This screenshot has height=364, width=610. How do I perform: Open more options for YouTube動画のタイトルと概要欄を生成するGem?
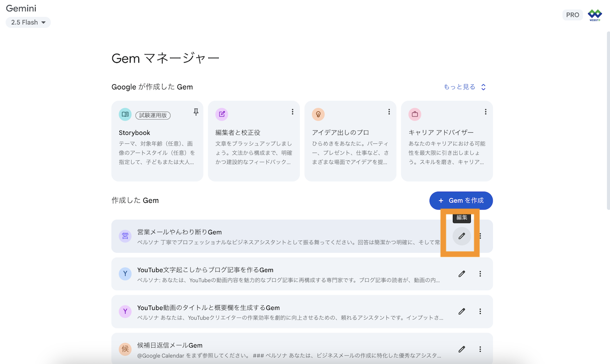click(480, 311)
